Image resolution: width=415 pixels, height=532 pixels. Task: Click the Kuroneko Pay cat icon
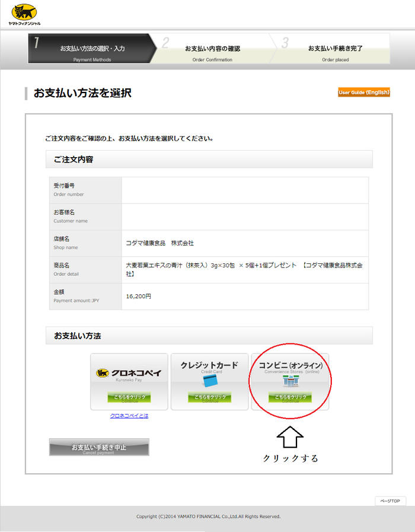pos(102,373)
